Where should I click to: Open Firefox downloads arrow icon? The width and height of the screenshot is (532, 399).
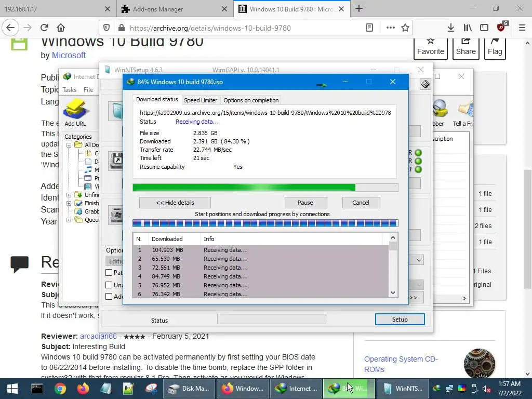click(451, 28)
